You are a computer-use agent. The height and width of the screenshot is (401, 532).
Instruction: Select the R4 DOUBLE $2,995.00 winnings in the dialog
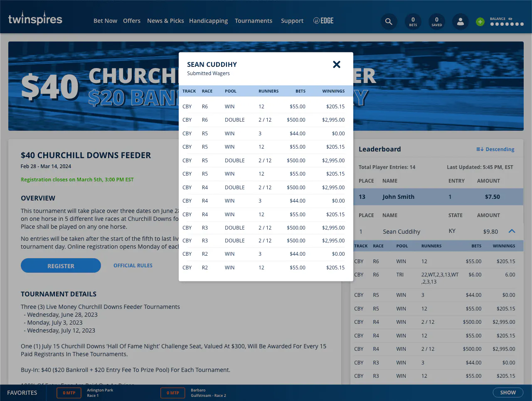coord(333,188)
